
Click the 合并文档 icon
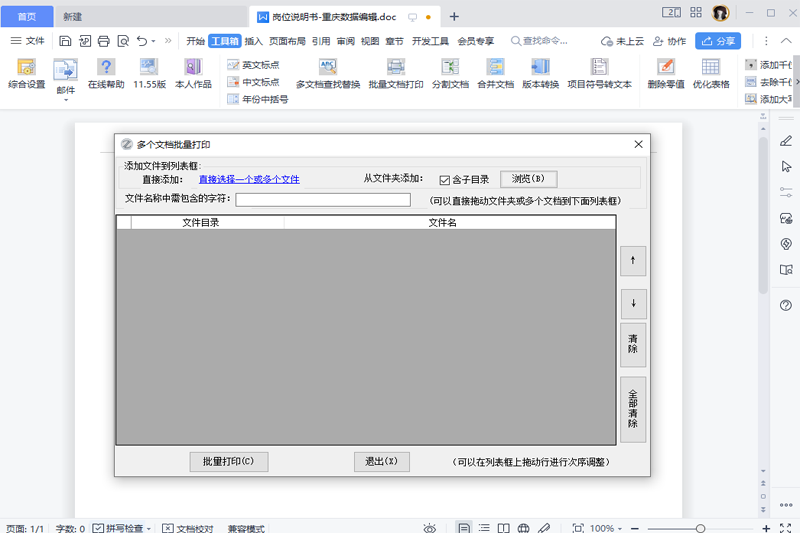pyautogui.click(x=494, y=68)
